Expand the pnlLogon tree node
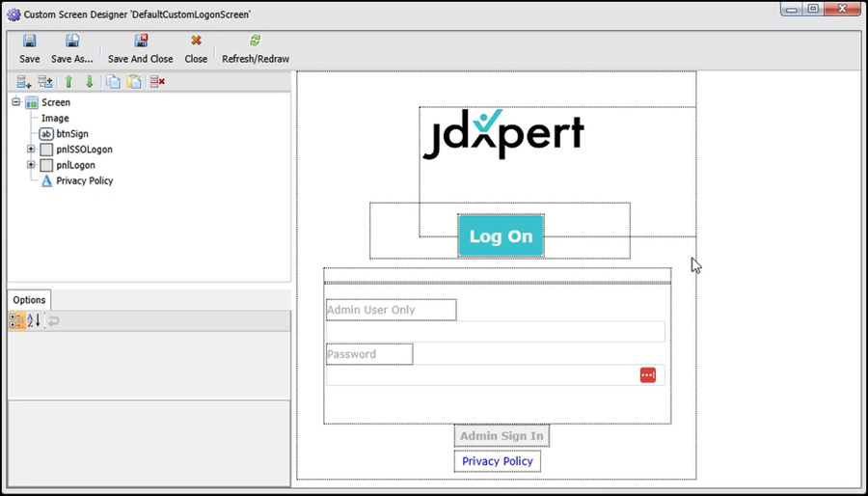Image resolution: width=868 pixels, height=496 pixels. click(31, 165)
